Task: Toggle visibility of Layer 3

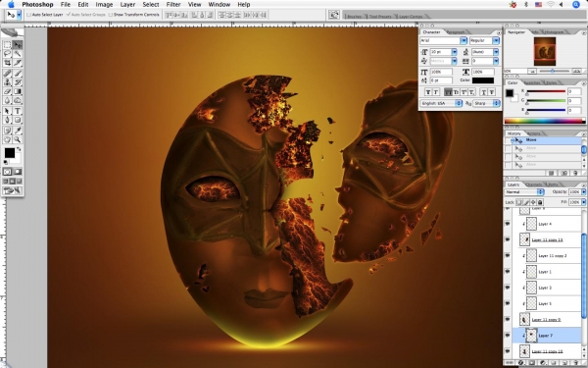Action: coord(508,288)
